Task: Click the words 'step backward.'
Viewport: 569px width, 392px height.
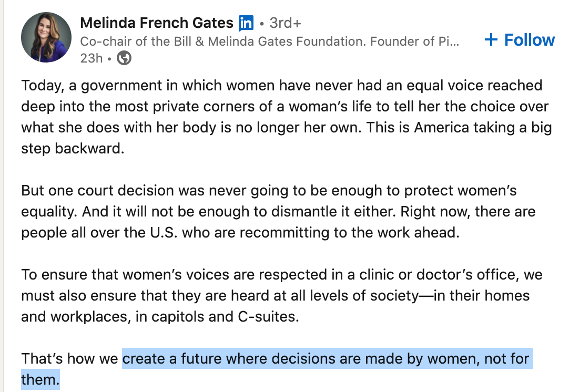Action: (x=73, y=148)
